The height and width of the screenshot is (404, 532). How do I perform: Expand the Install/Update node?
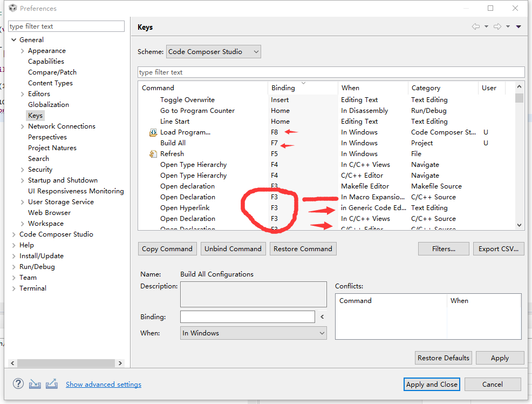pos(14,256)
